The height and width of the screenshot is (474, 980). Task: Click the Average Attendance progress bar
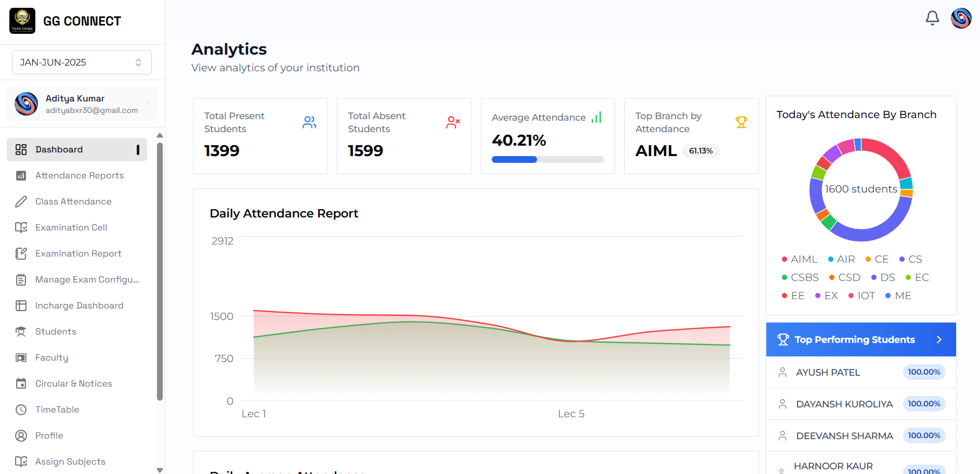point(547,160)
